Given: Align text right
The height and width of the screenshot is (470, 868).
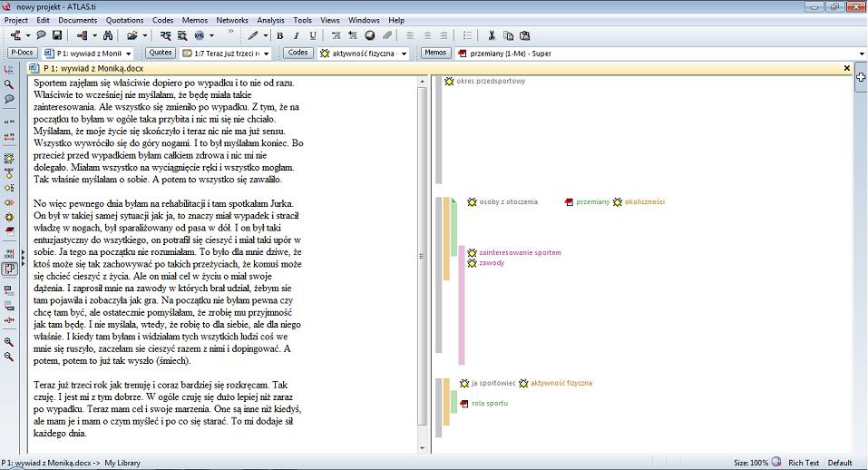Looking at the screenshot, I should coord(444,35).
